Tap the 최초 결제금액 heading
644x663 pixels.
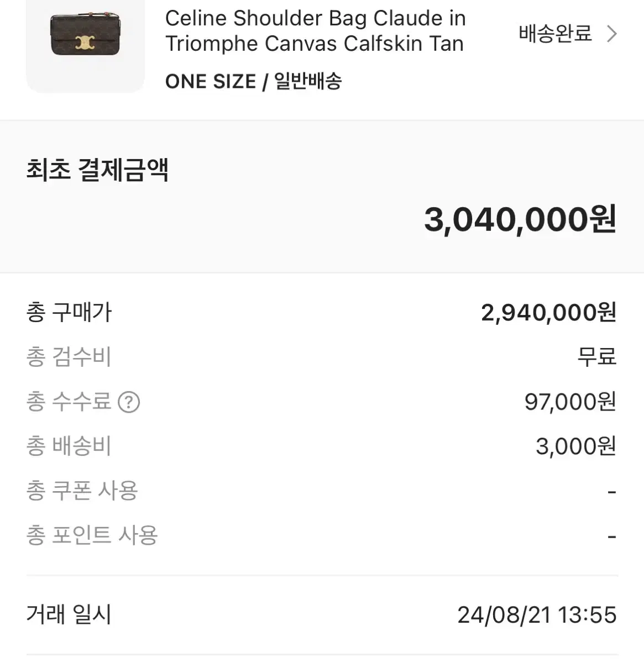pyautogui.click(x=97, y=169)
